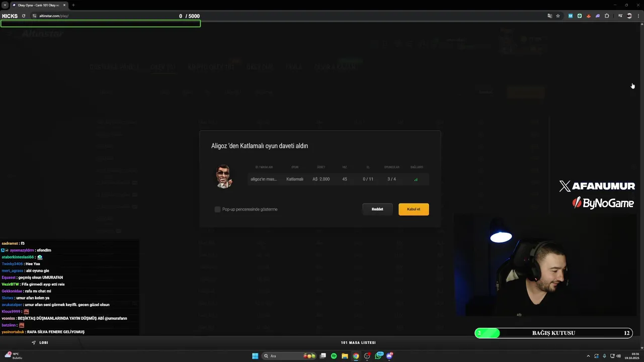Switch to Chrome on the taskbar
This screenshot has height=362, width=644.
click(356, 356)
